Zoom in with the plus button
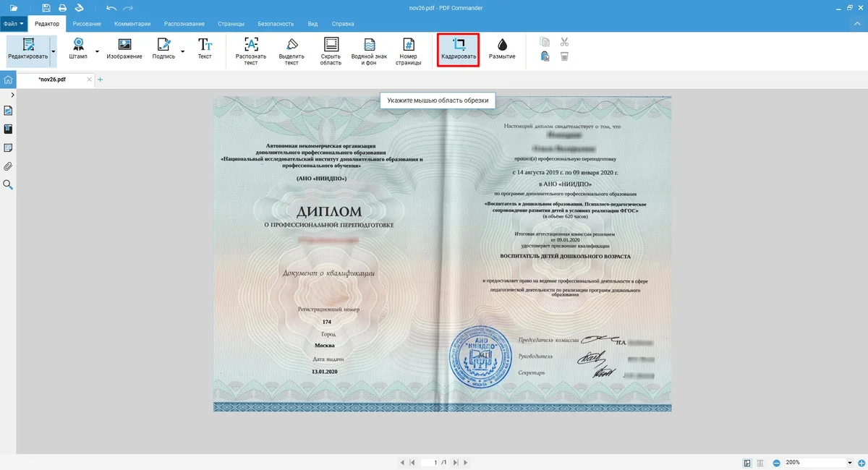Image resolution: width=868 pixels, height=470 pixels. [x=861, y=462]
